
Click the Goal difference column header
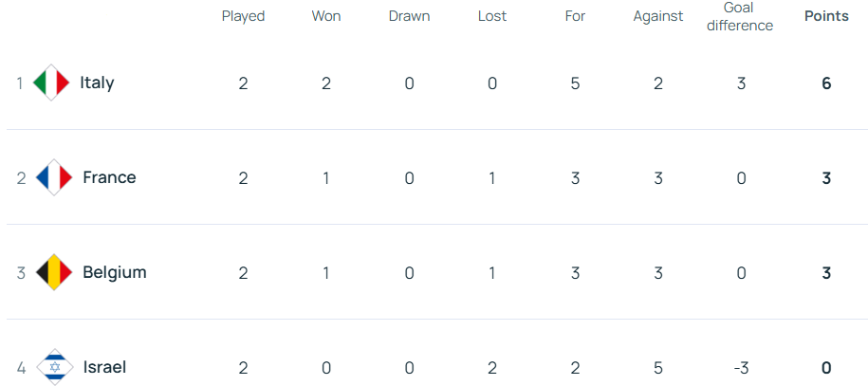(x=741, y=16)
